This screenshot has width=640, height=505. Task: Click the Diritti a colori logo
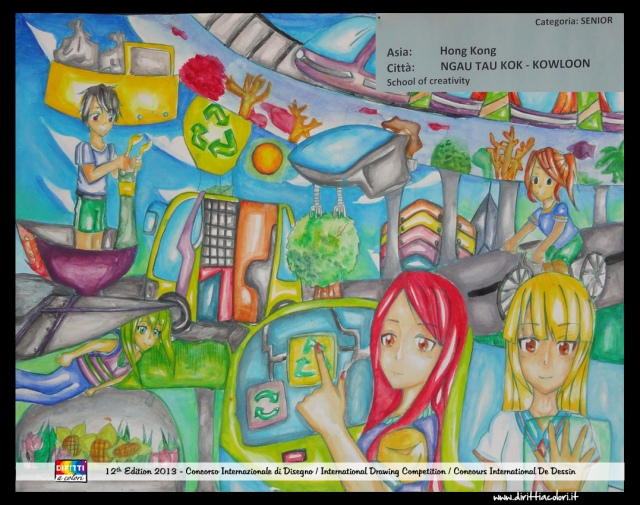click(71, 471)
